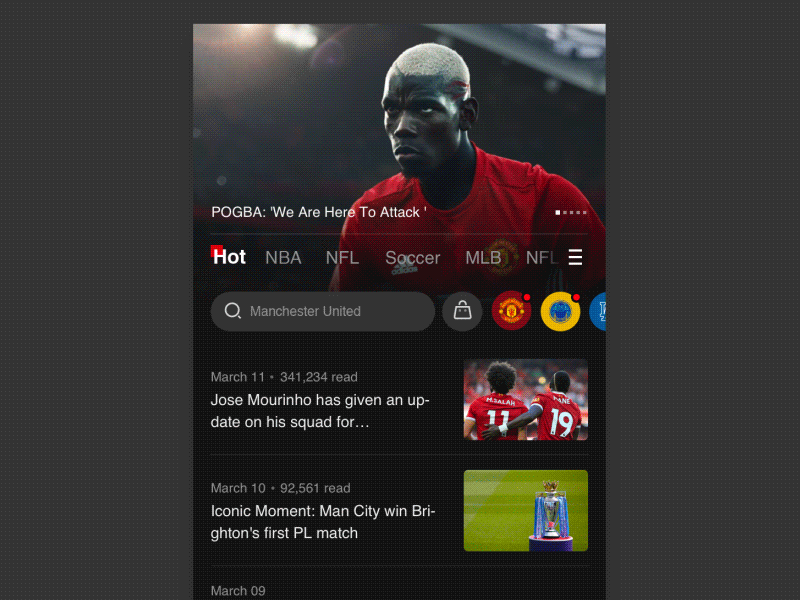The height and width of the screenshot is (600, 800).
Task: Open the Jose Mourinho squad update article
Action: (x=320, y=411)
